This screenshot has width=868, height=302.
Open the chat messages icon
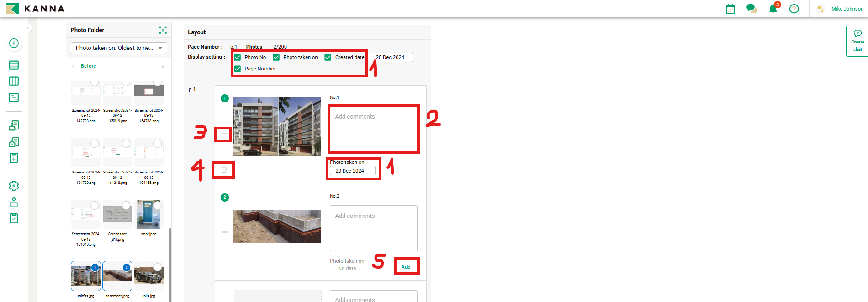tap(751, 9)
